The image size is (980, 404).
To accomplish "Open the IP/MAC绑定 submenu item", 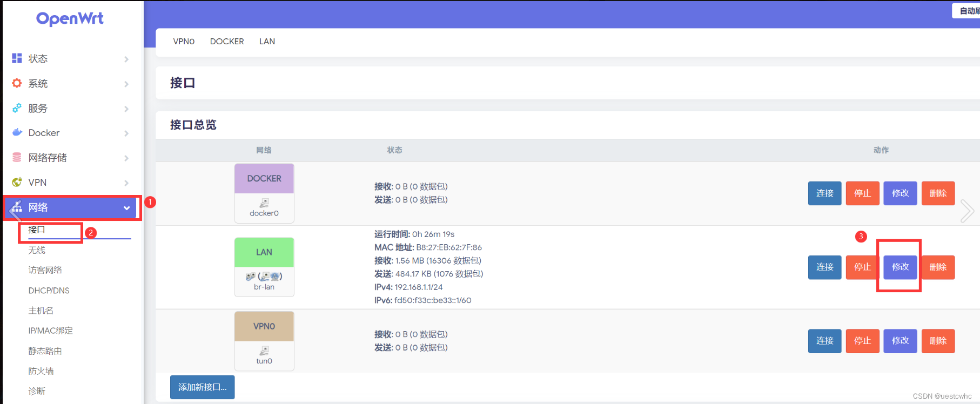I will click(x=50, y=331).
